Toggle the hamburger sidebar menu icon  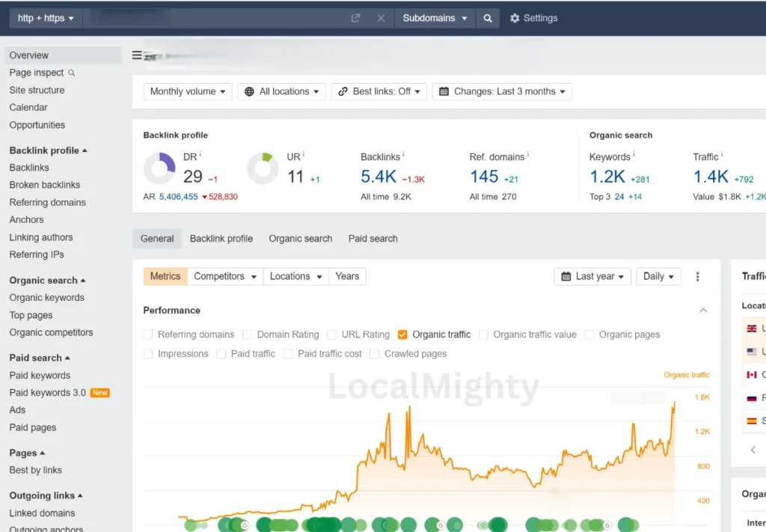137,55
